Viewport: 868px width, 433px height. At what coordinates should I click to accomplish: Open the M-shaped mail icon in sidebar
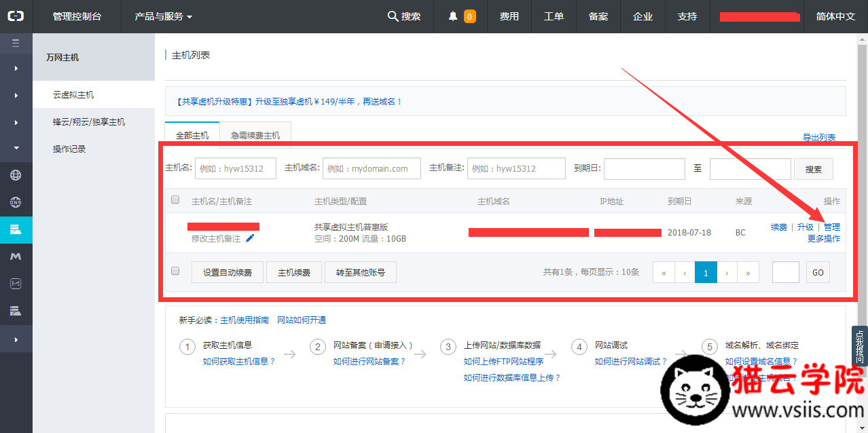tap(16, 257)
